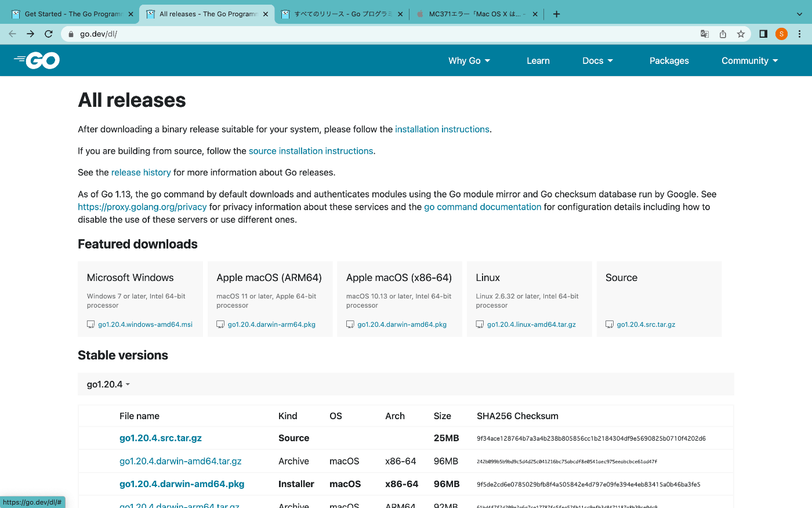
Task: Open the Why Go dropdown menu
Action: point(469,60)
